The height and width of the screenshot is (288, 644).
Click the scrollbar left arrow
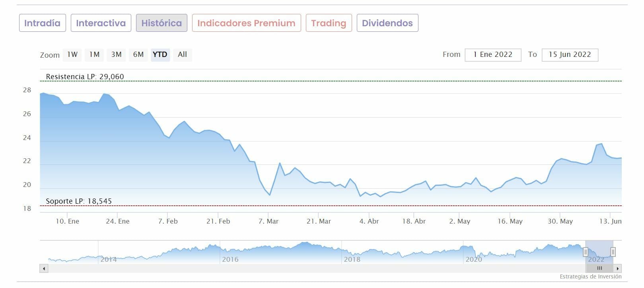click(x=44, y=269)
